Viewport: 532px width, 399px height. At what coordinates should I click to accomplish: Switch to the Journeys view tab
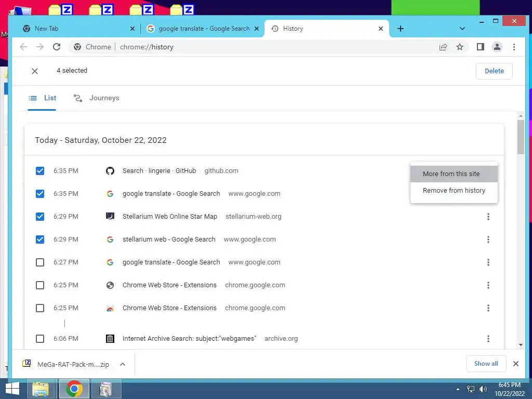(x=96, y=98)
